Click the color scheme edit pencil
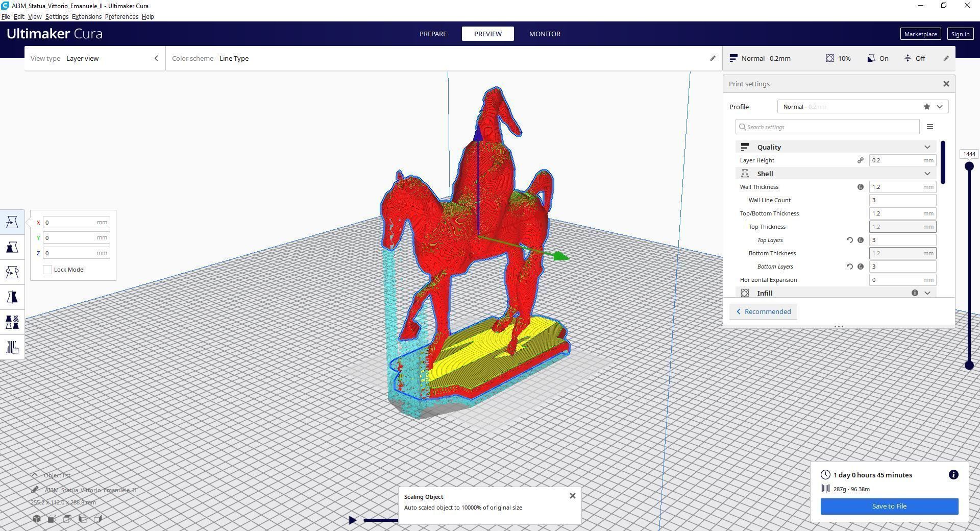The image size is (980, 531). click(713, 58)
